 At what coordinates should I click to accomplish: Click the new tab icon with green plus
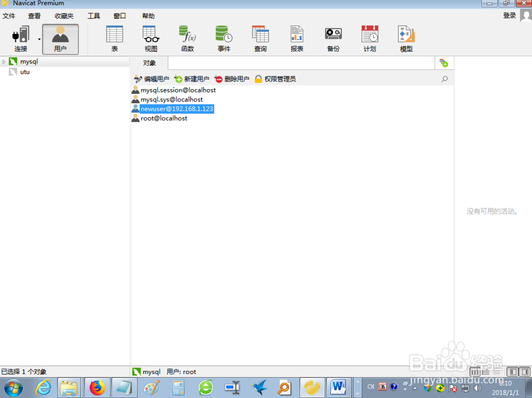pos(444,63)
